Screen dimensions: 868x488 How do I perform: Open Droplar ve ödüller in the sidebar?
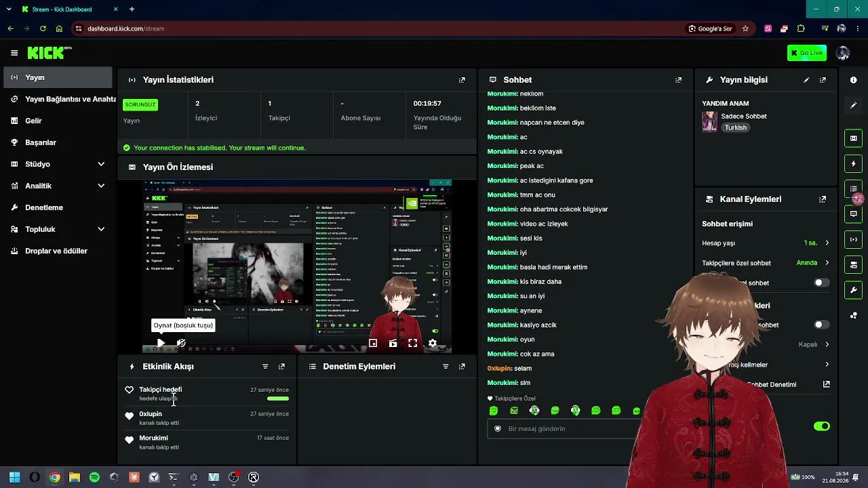coord(58,251)
